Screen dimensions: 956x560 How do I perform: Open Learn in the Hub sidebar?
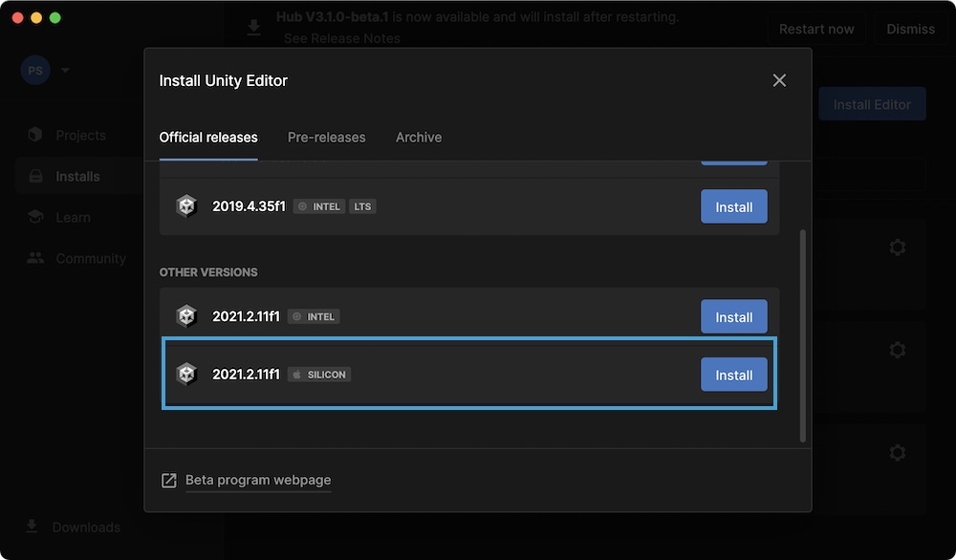[x=74, y=218]
